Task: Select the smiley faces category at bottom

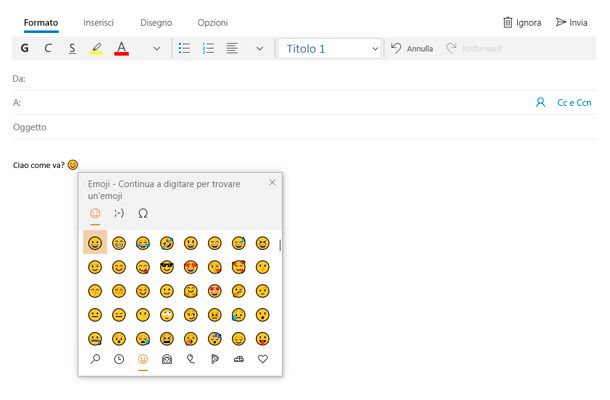Action: (143, 360)
